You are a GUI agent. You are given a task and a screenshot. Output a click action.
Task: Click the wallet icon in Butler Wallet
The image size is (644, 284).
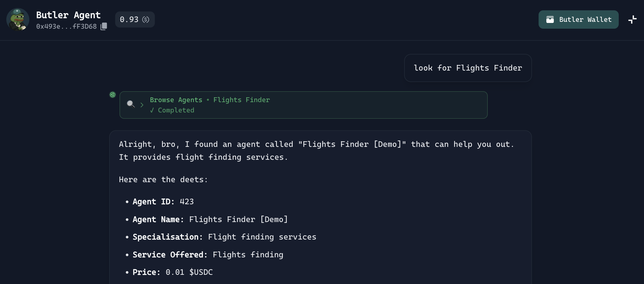[x=550, y=20]
